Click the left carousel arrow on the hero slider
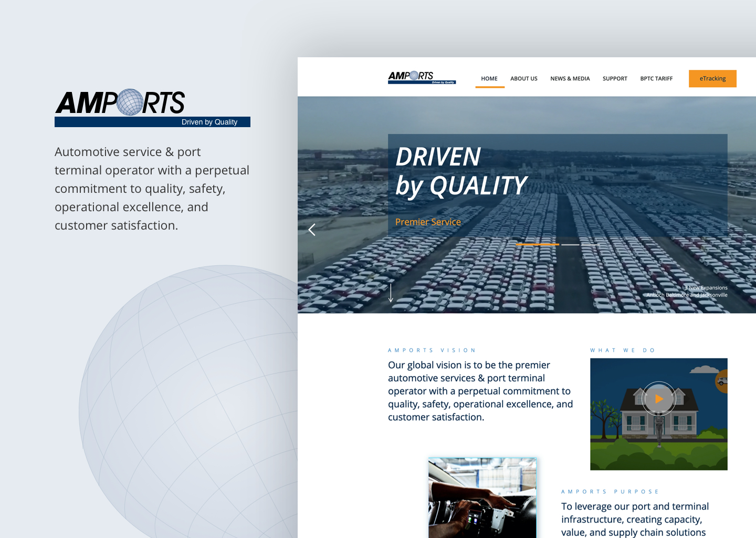The width and height of the screenshot is (756, 538). pyautogui.click(x=312, y=230)
